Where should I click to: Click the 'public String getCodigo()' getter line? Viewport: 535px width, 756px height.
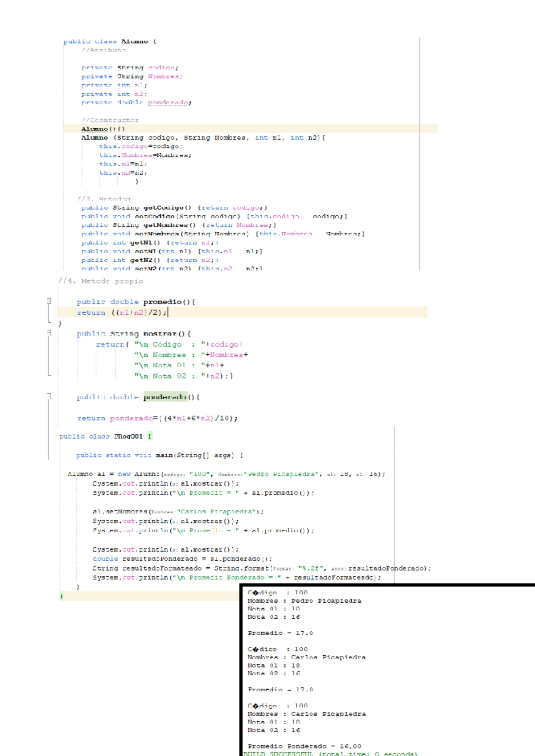pyautogui.click(x=174, y=208)
